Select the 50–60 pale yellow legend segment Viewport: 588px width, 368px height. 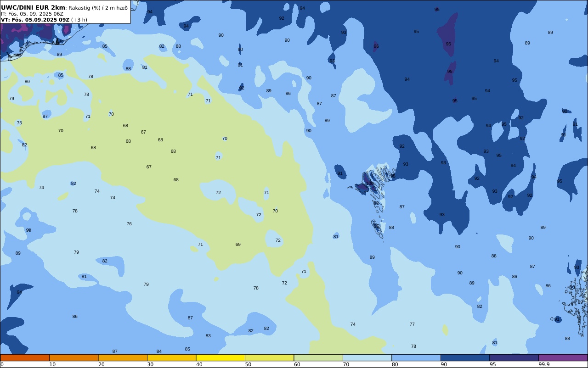pyautogui.click(x=269, y=357)
